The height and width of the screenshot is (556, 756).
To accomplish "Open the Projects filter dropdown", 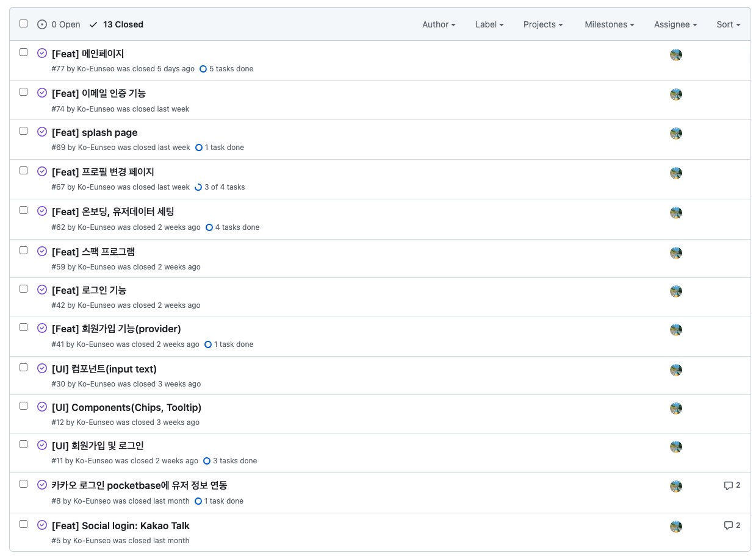I will (543, 24).
